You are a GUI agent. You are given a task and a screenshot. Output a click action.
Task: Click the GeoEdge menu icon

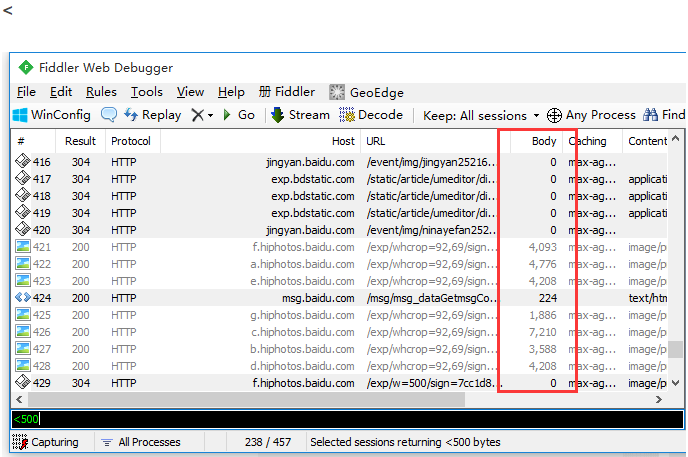tap(337, 92)
